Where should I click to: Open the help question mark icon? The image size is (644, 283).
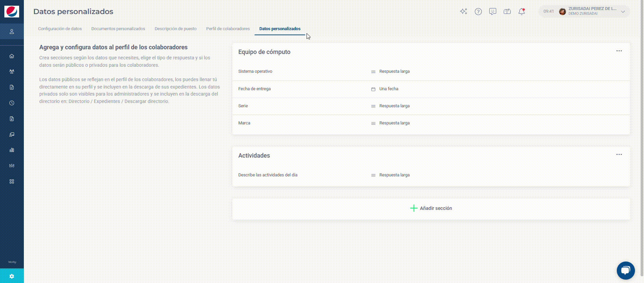click(x=478, y=12)
